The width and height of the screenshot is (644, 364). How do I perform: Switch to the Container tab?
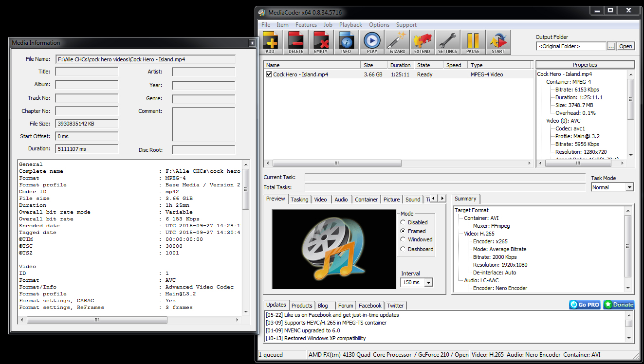click(366, 200)
